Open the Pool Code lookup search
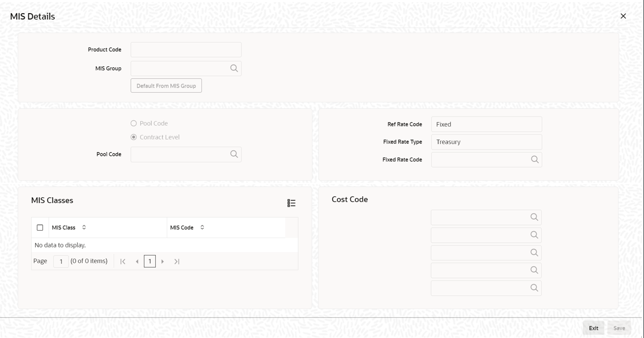Screen dimensions: 644x338 [x=233, y=154]
